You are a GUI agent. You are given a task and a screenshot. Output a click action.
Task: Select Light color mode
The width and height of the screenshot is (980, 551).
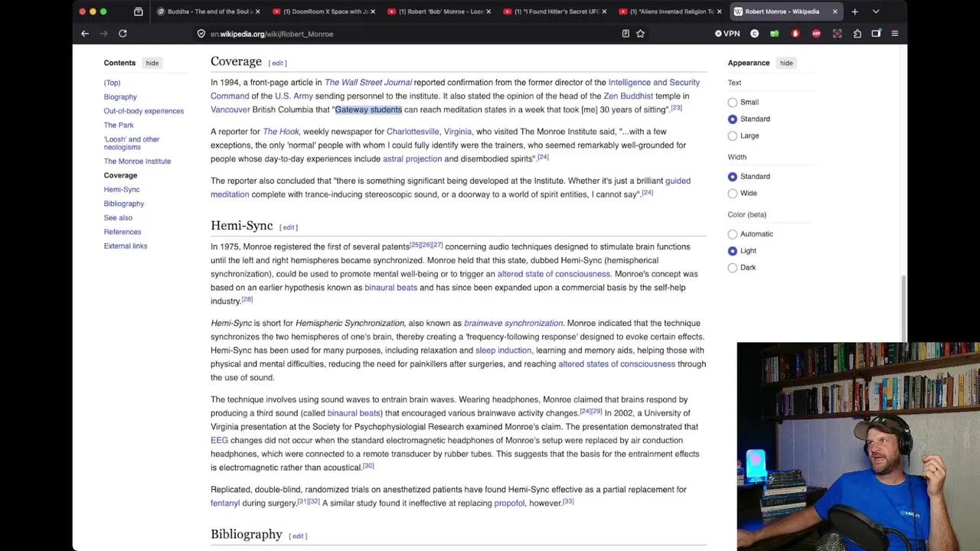[x=733, y=250]
